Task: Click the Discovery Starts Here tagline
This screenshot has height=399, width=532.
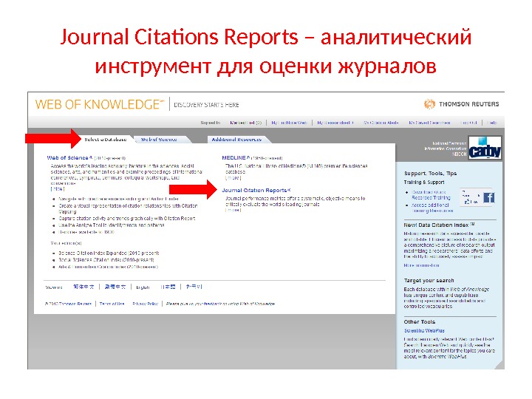Action: click(x=206, y=105)
